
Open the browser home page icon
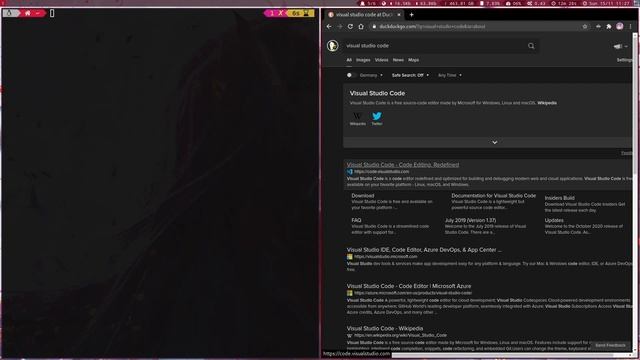coord(361,27)
